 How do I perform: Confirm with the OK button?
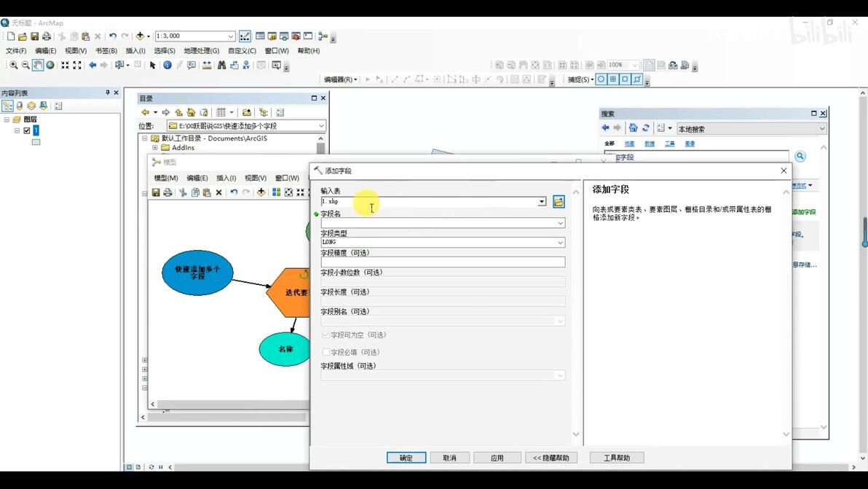click(x=406, y=458)
